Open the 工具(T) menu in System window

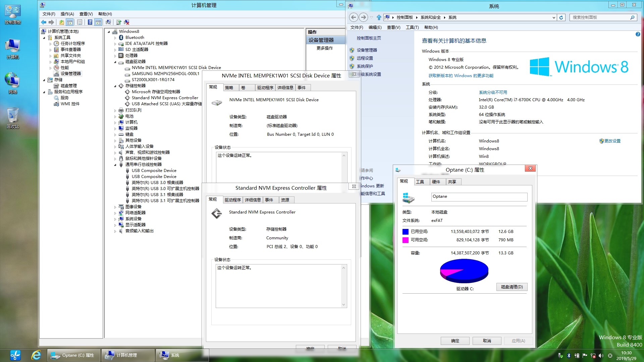click(x=412, y=27)
